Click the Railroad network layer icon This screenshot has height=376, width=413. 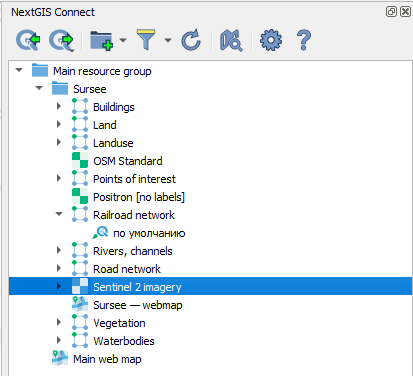click(80, 215)
